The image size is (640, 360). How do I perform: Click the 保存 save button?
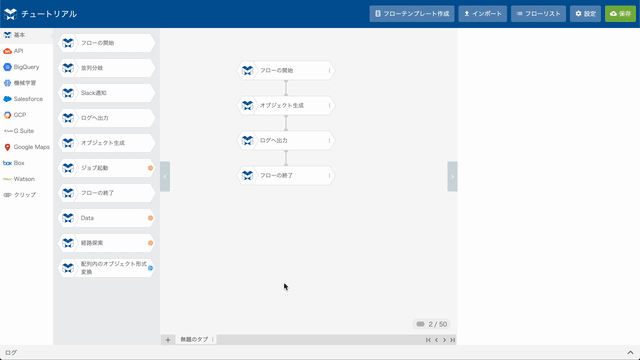[620, 14]
